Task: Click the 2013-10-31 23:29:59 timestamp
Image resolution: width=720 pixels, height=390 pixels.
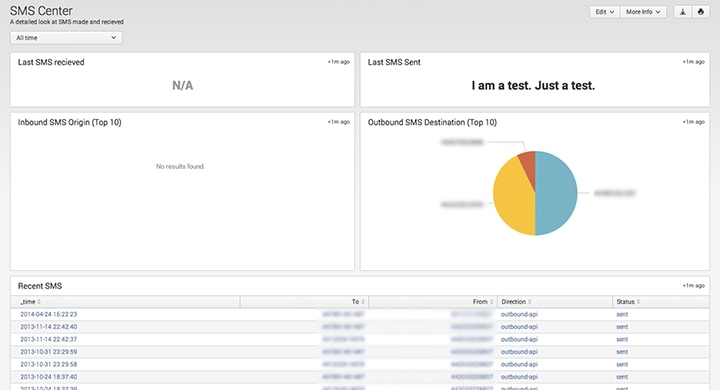Action: [x=49, y=352]
